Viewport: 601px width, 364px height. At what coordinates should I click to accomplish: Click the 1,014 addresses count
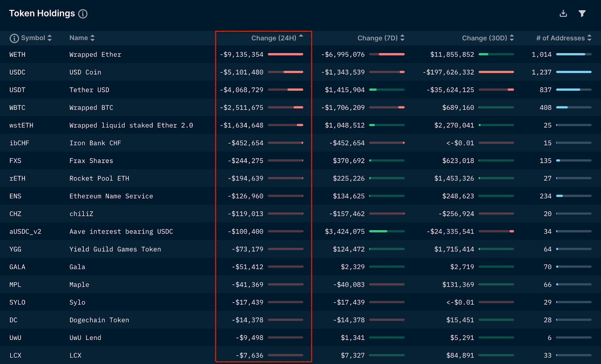(542, 55)
